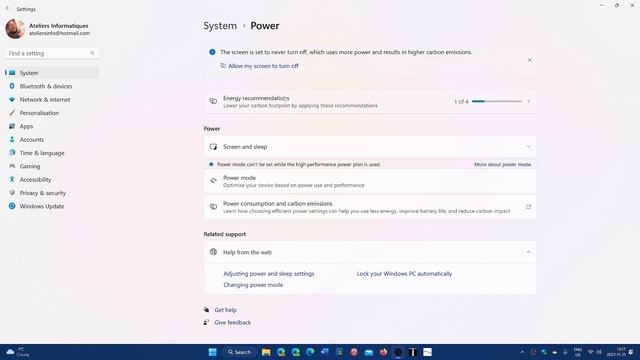Open the Ateliers Informatiques profile picture
The image size is (640, 360).
[x=15, y=29]
